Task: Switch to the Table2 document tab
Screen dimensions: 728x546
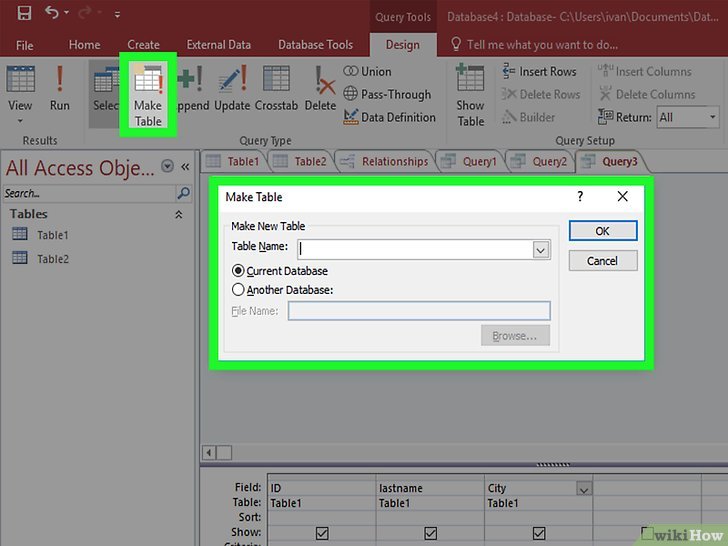Action: [300, 161]
